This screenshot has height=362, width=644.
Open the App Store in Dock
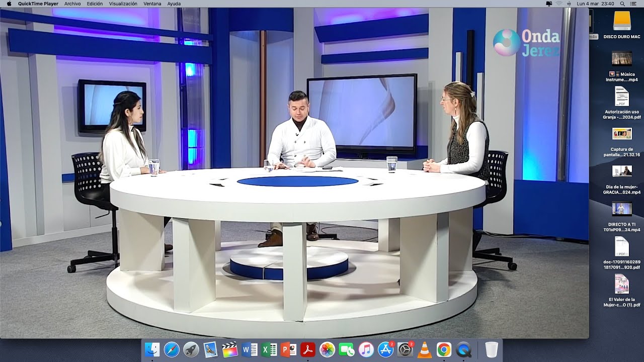(x=385, y=349)
